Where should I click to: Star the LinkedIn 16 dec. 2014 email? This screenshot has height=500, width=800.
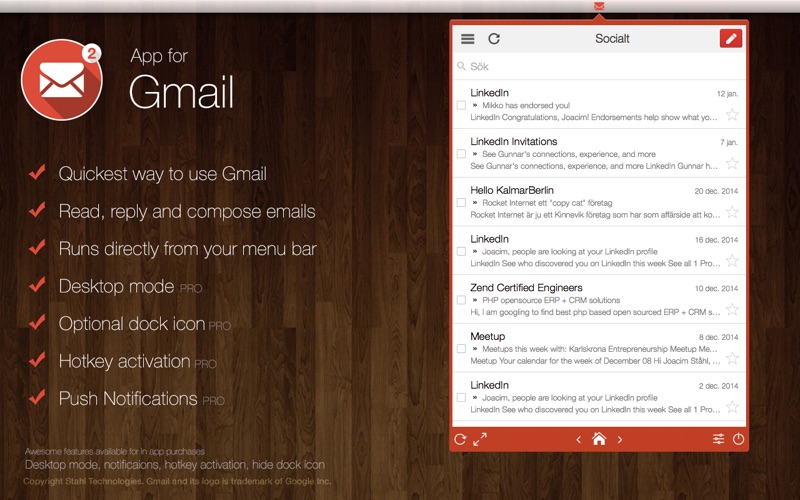[732, 261]
